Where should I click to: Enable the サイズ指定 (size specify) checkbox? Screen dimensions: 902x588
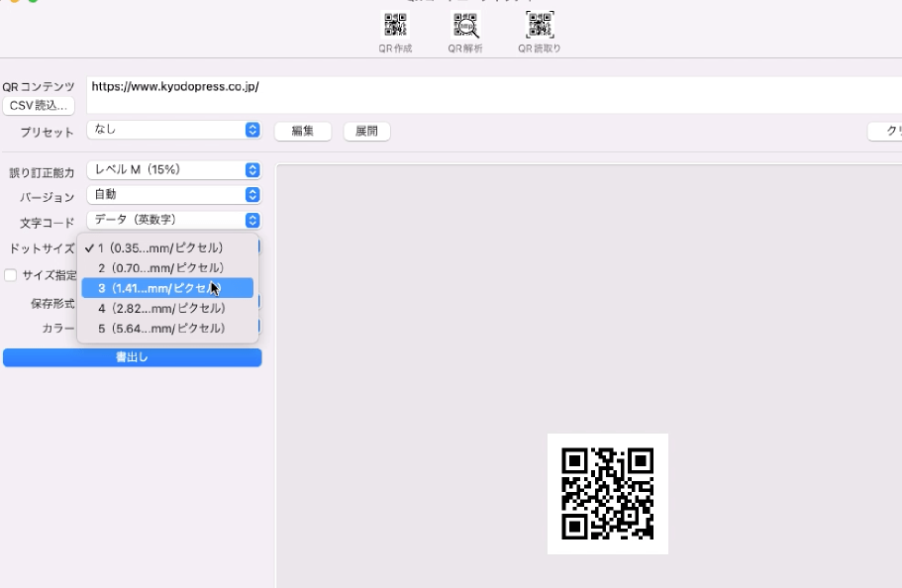pyautogui.click(x=10, y=274)
